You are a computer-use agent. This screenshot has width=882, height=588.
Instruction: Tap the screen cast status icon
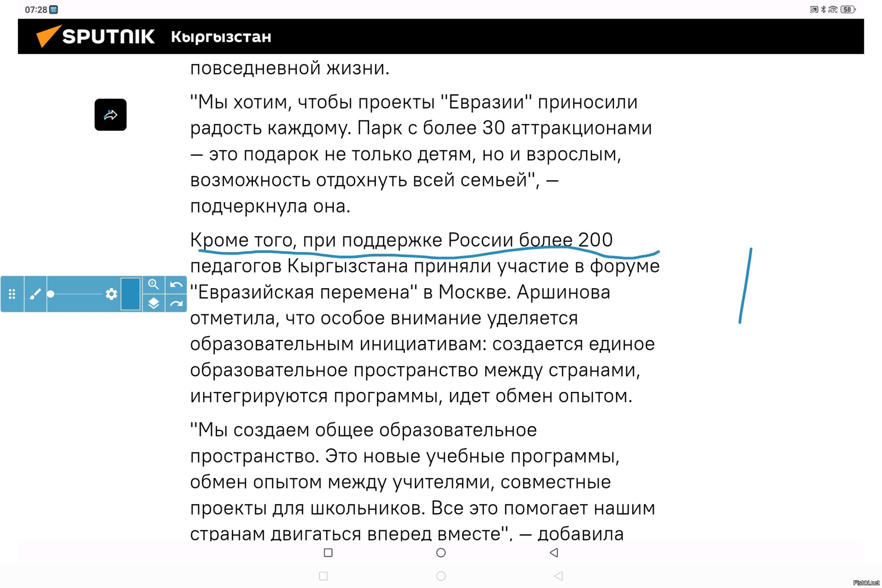(x=814, y=9)
